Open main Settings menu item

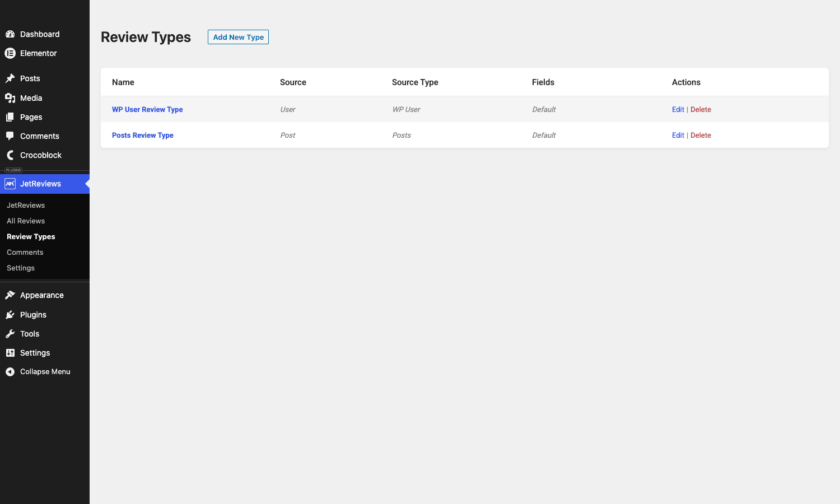tap(35, 353)
